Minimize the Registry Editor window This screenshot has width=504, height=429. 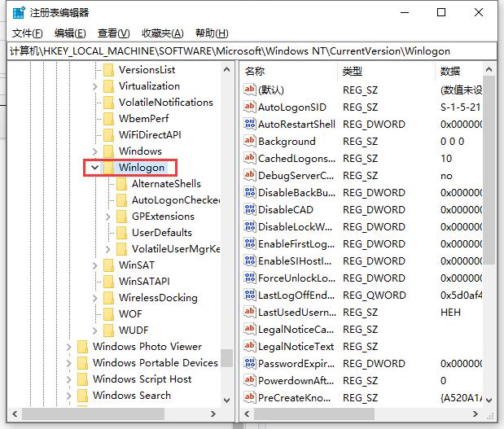pyautogui.click(x=405, y=12)
